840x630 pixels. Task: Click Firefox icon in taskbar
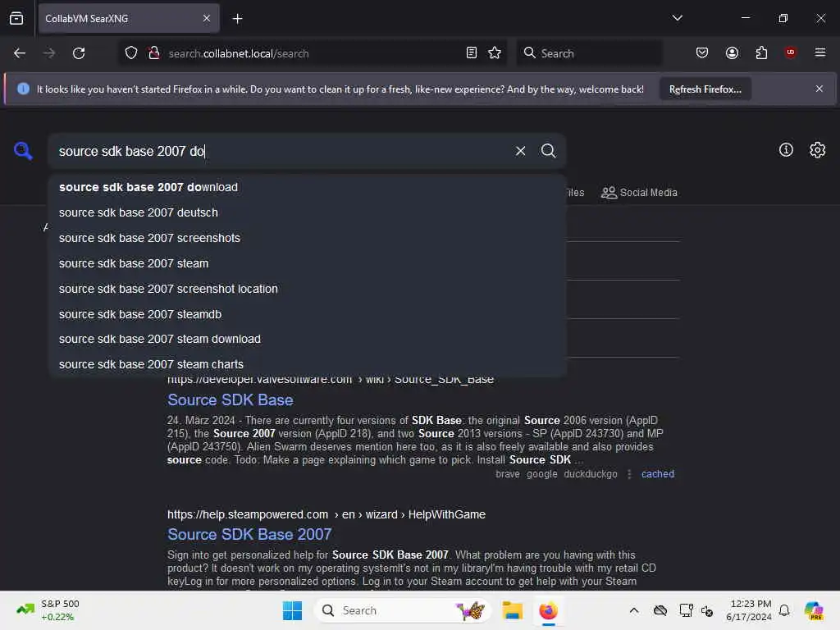coord(548,610)
